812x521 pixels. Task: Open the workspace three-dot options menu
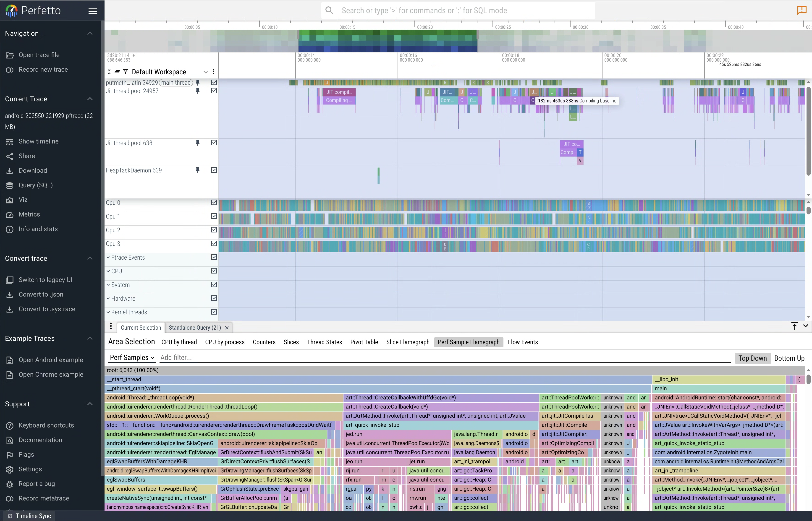(214, 72)
